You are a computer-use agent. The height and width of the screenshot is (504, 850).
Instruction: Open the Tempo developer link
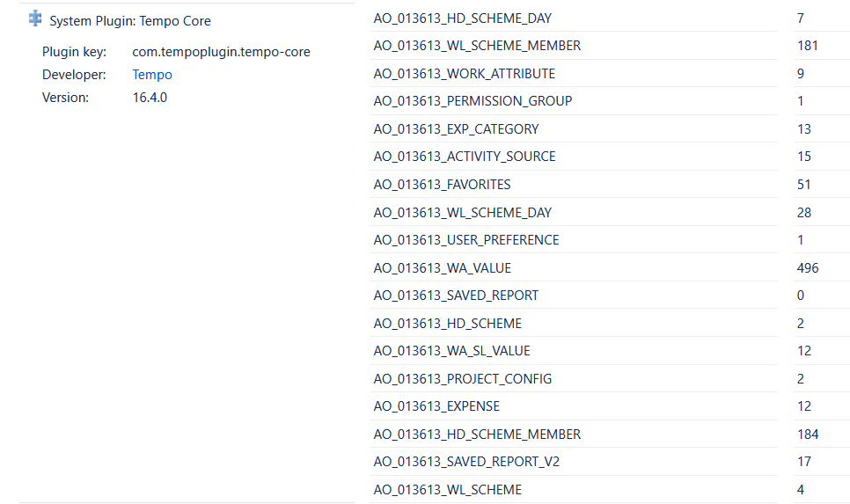pyautogui.click(x=152, y=75)
